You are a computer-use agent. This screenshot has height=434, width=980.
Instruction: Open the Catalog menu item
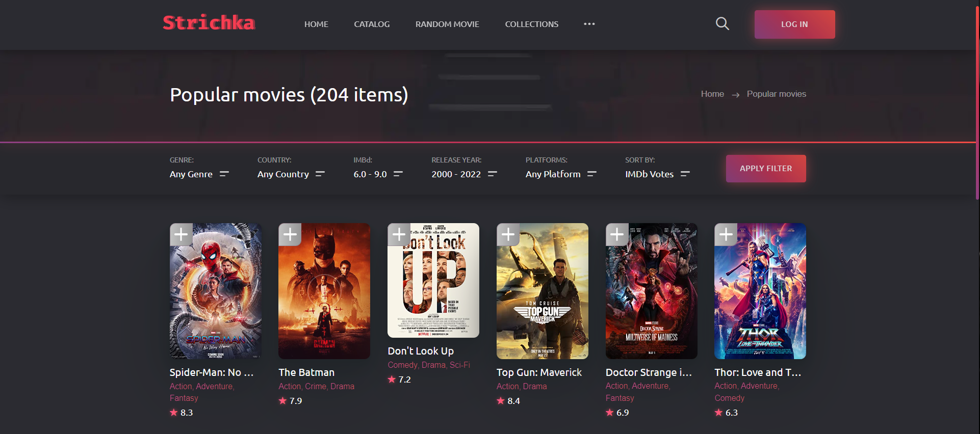point(372,24)
